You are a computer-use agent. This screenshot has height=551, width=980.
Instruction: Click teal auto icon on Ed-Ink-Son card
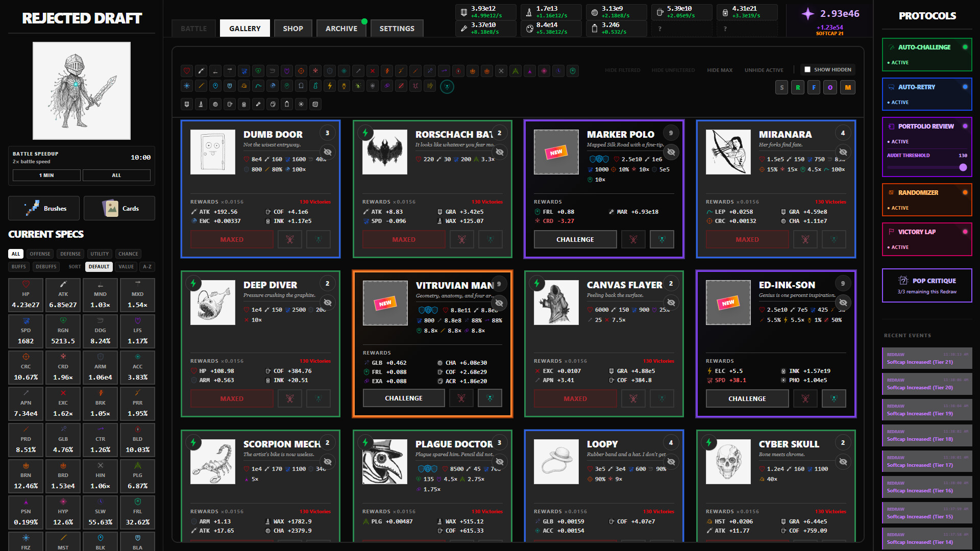click(x=834, y=398)
